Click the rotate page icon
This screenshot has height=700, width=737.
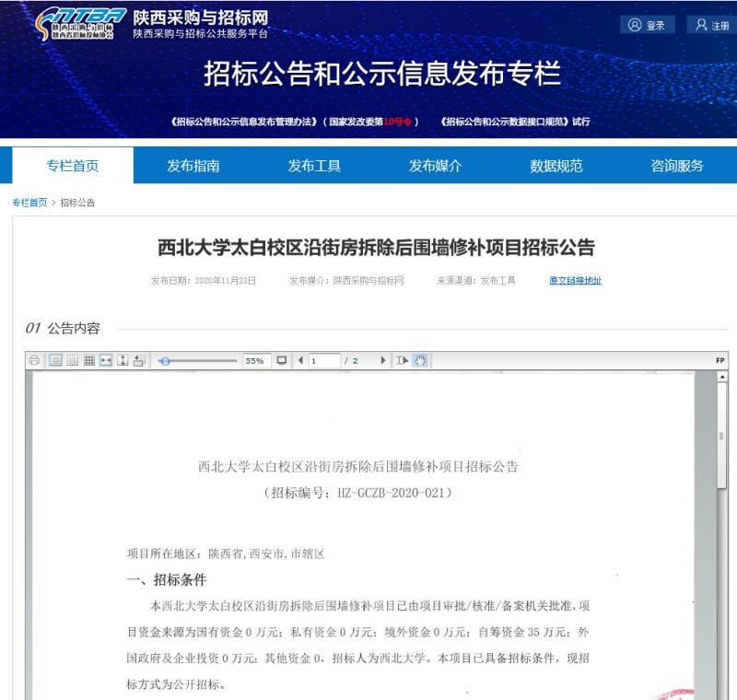[x=139, y=361]
